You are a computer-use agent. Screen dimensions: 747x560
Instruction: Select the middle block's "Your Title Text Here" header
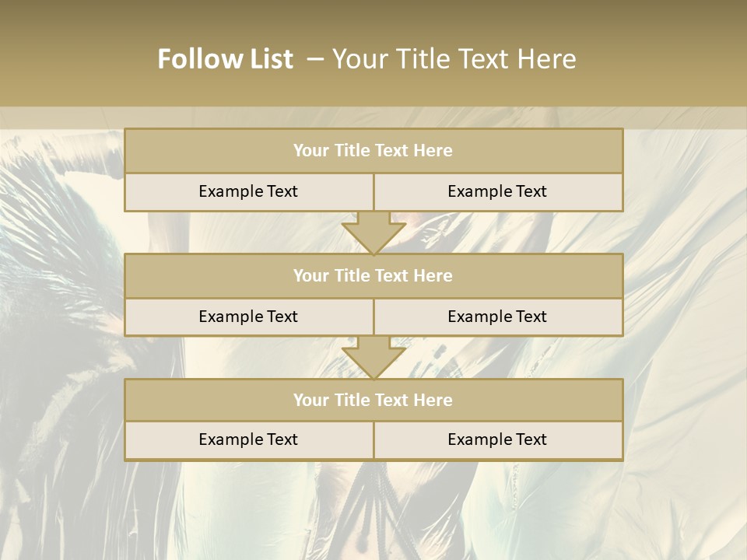click(373, 276)
